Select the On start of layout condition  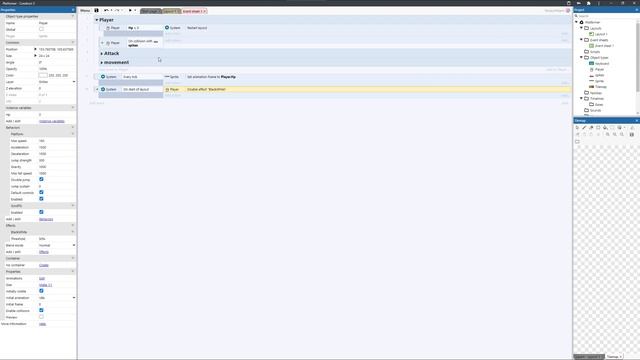point(142,89)
